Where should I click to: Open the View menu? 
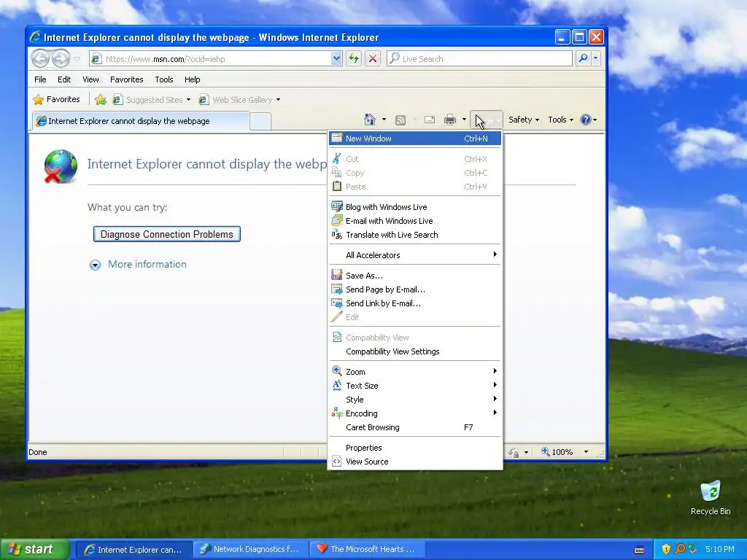click(x=90, y=79)
